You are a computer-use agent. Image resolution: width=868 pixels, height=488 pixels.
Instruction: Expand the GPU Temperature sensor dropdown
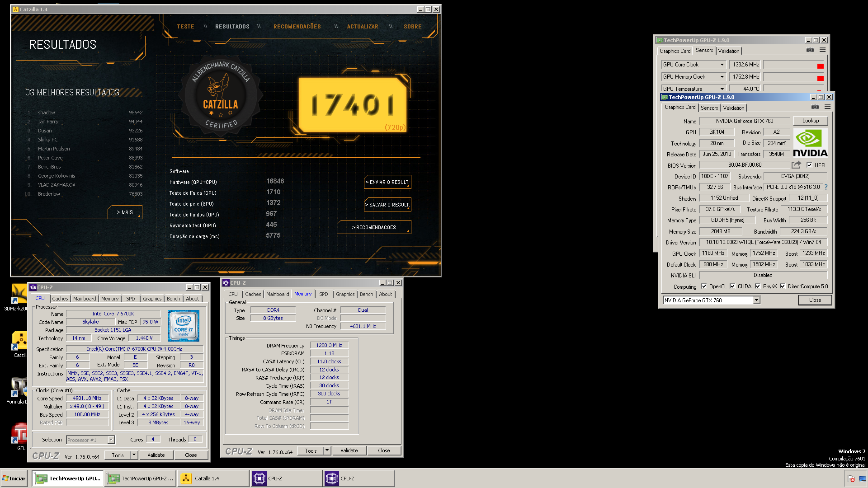coord(722,89)
